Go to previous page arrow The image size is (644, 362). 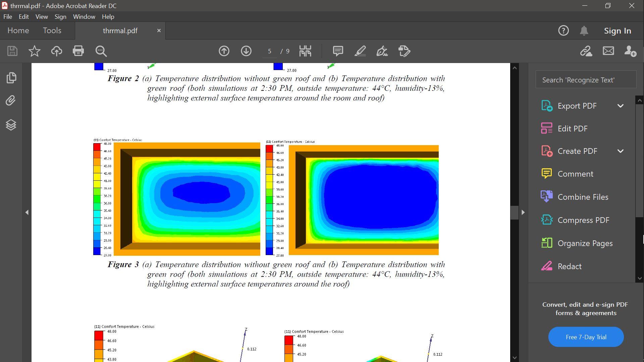pos(224,51)
